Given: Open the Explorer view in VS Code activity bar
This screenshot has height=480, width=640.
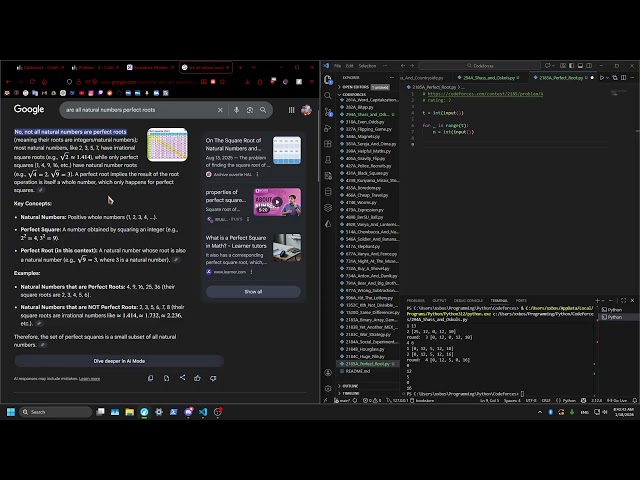Looking at the screenshot, I should 328,80.
